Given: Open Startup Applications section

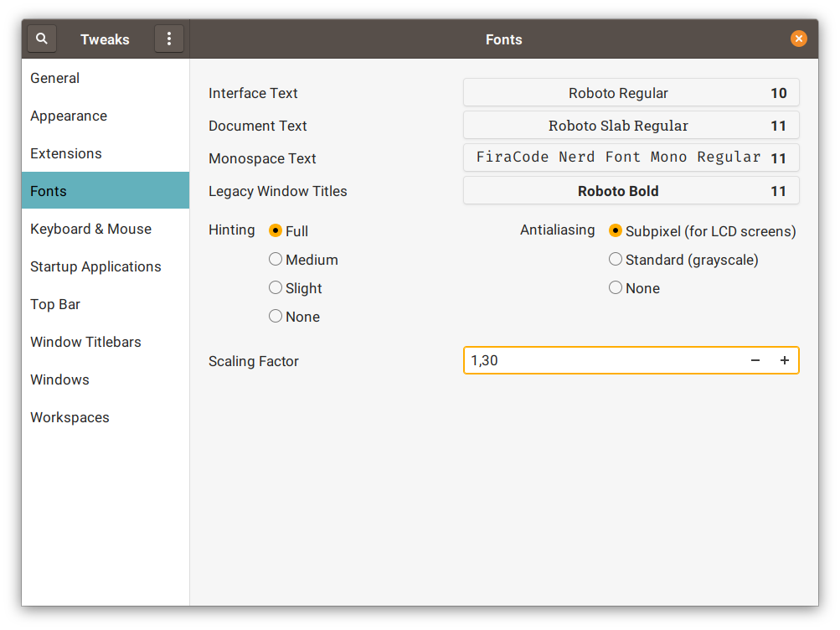Looking at the screenshot, I should (x=106, y=266).
